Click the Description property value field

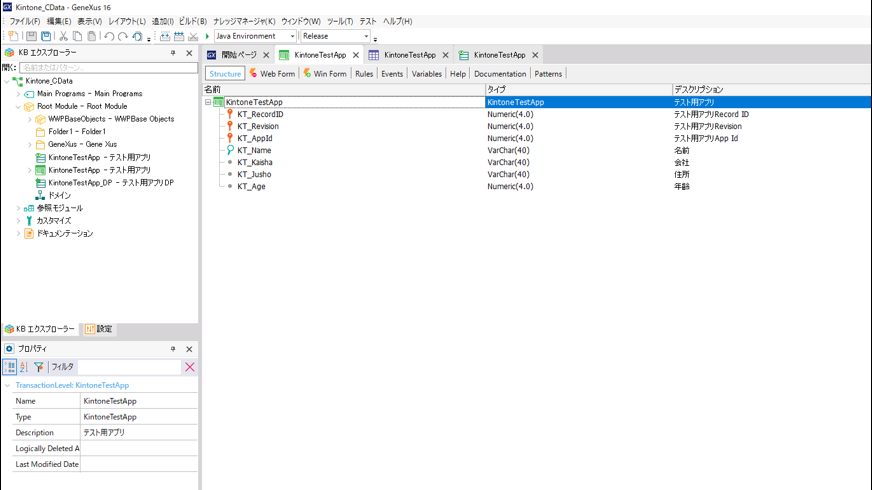(x=139, y=433)
